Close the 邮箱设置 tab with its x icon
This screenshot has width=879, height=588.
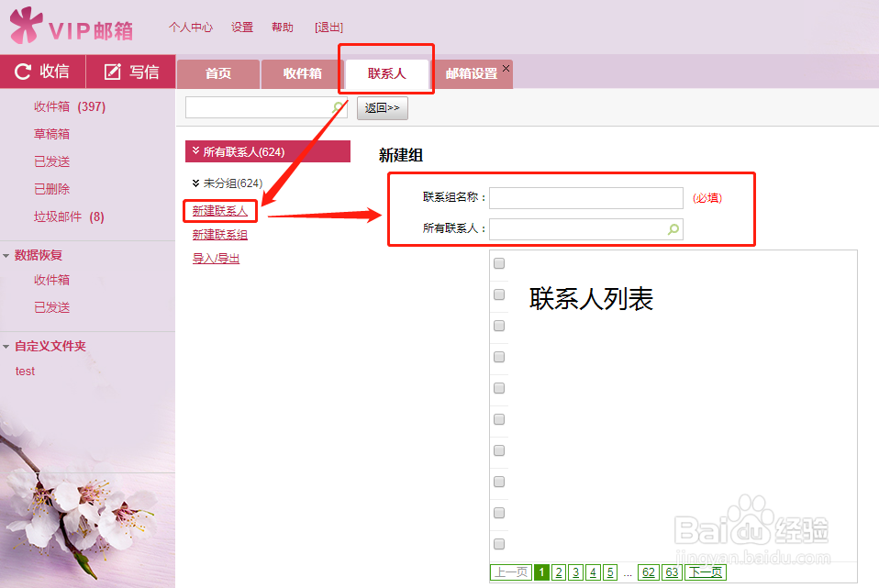(506, 68)
